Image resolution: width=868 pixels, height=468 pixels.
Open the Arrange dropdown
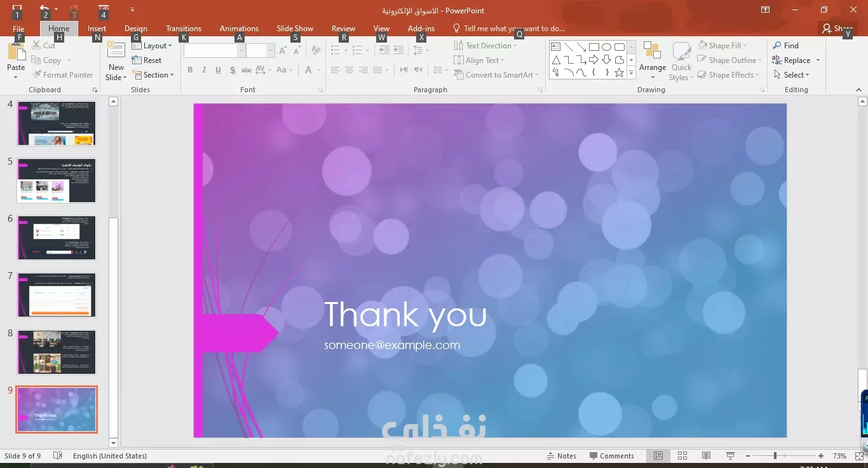pos(652,61)
